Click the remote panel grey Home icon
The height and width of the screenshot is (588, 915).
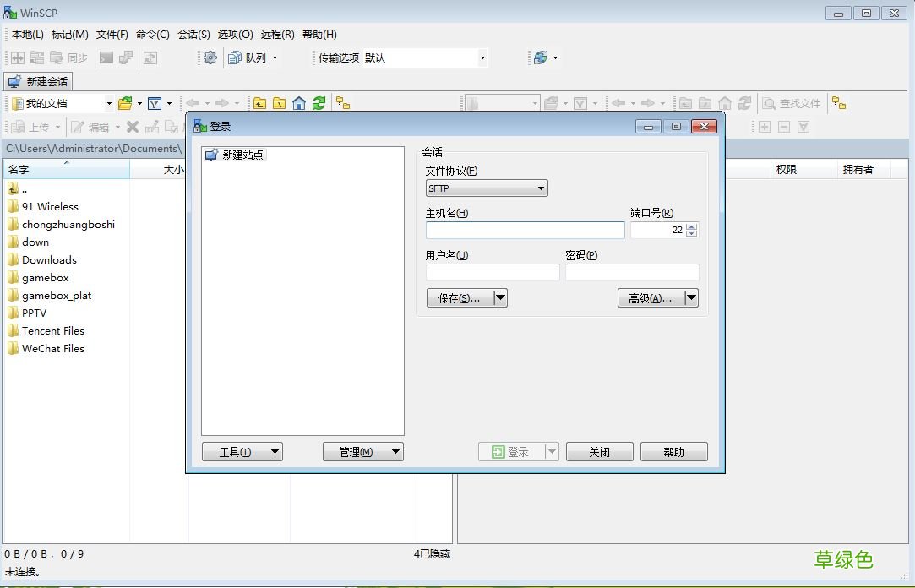(725, 103)
